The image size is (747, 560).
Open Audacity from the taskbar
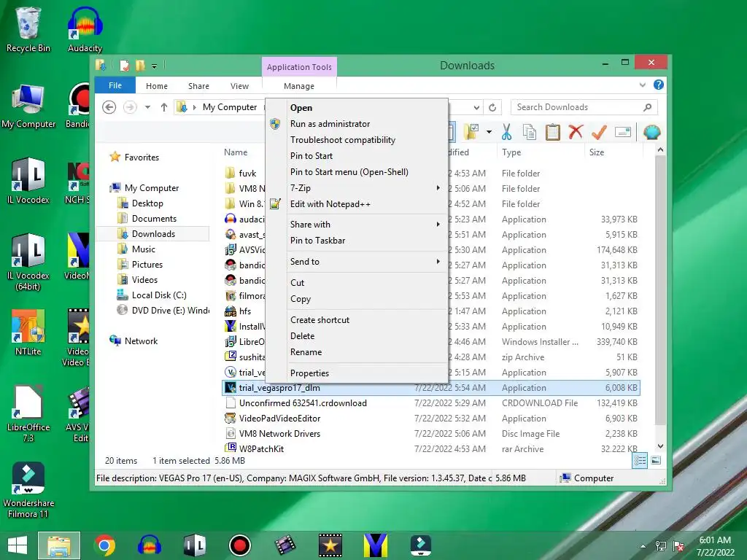point(149,545)
